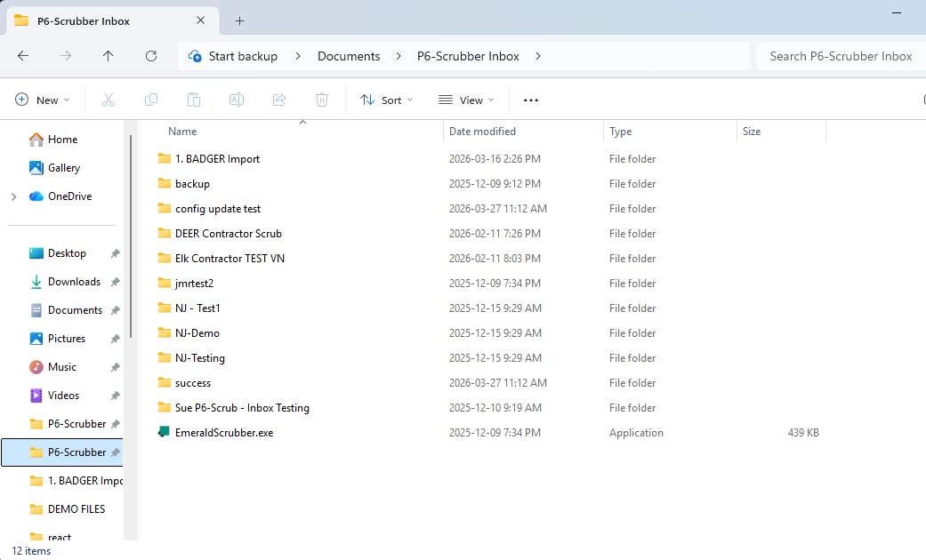Click the Paste icon in the toolbar
This screenshot has height=560, width=926.
[x=194, y=100]
